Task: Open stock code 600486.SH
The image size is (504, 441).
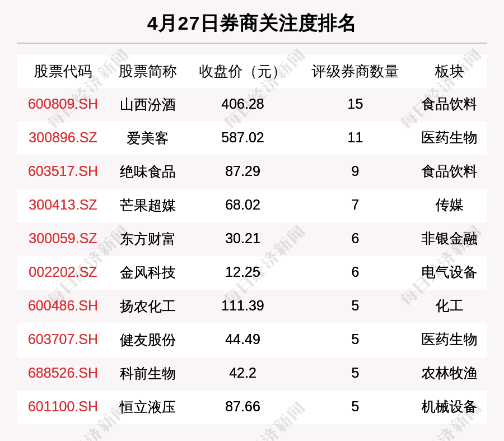Action: coord(63,305)
